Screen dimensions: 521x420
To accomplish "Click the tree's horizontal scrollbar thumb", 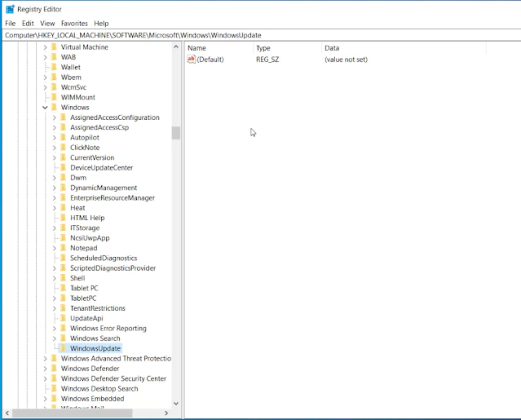I will coord(73,413).
